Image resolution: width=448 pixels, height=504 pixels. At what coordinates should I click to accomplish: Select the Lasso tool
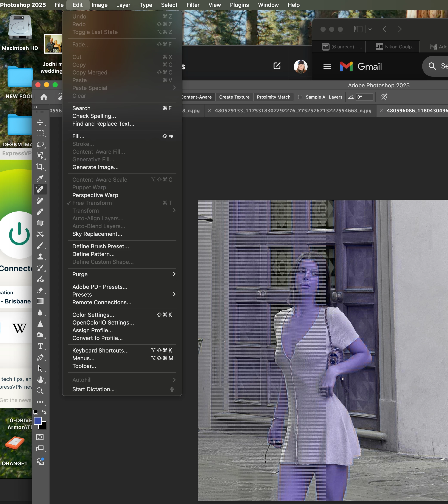click(40, 144)
